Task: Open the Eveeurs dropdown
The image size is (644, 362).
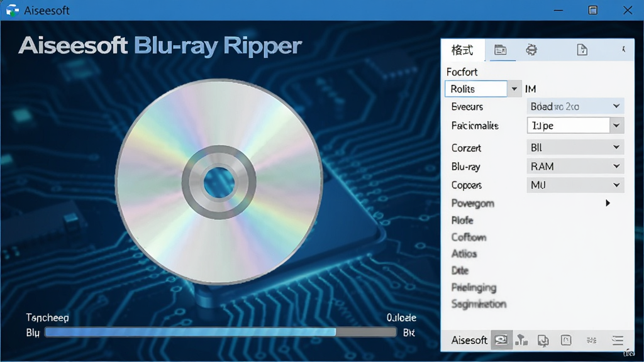Action: (575, 106)
